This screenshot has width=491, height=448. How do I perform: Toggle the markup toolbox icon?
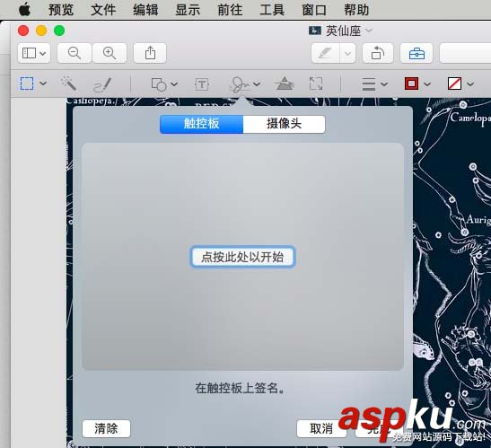point(416,53)
